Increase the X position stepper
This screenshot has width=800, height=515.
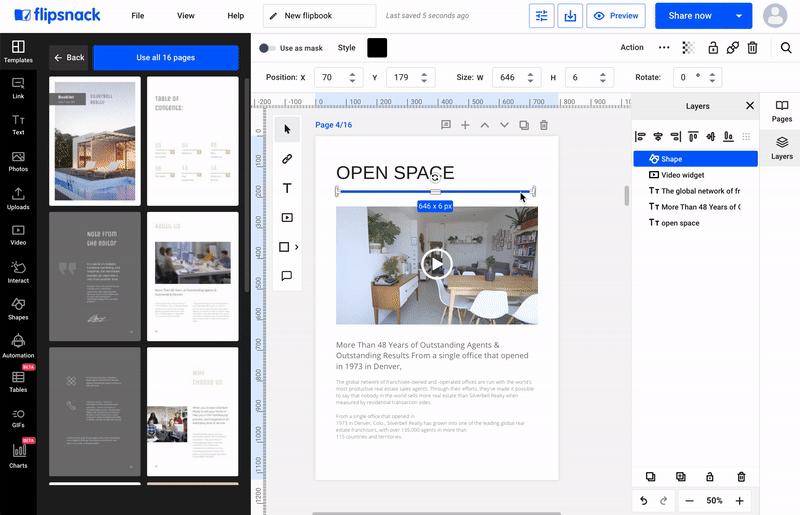tap(352, 74)
